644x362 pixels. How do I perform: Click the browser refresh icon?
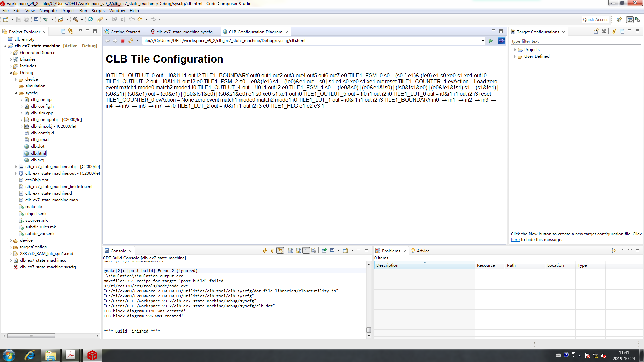130,41
